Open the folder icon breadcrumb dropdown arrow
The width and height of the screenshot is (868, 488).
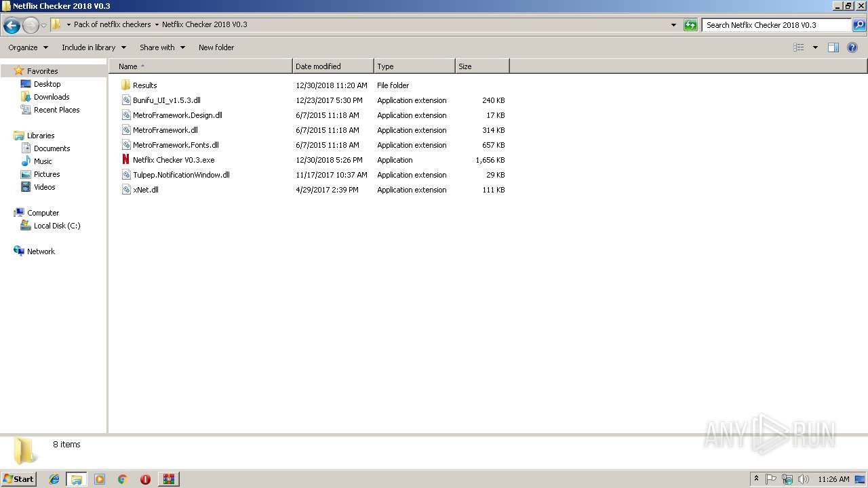tap(68, 25)
